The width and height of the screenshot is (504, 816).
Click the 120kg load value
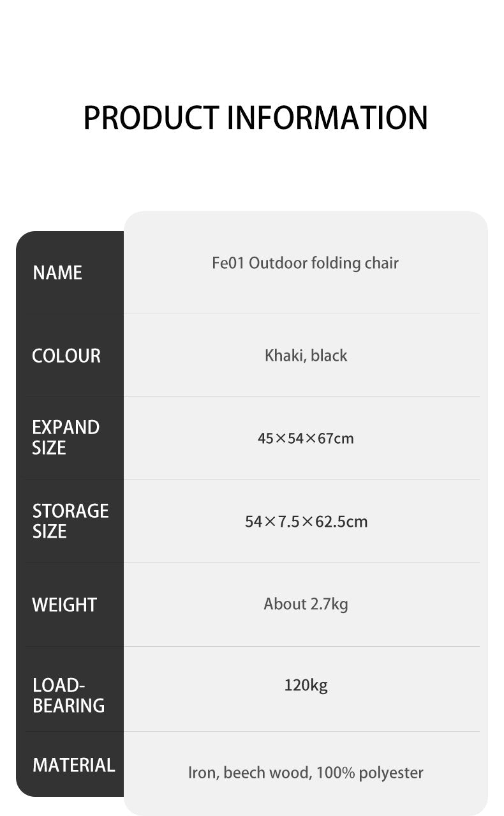pyautogui.click(x=306, y=686)
